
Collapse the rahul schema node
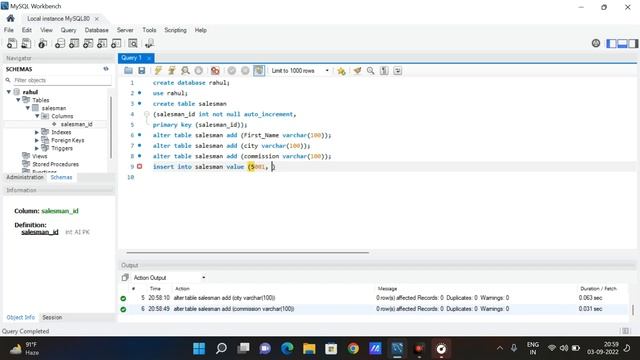point(9,92)
